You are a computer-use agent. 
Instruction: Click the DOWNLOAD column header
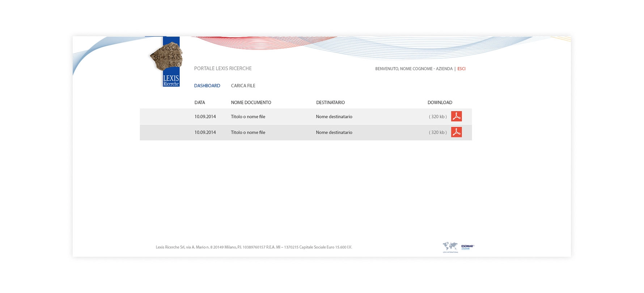click(x=440, y=102)
